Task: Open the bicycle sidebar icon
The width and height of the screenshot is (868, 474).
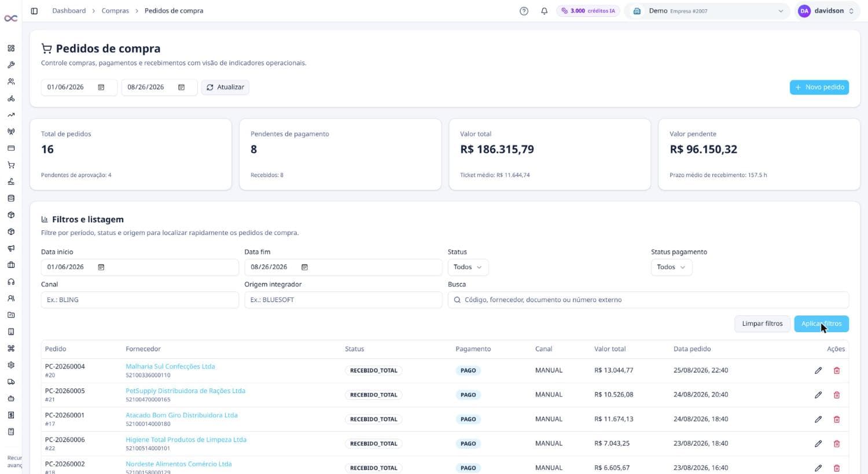Action: (x=11, y=98)
